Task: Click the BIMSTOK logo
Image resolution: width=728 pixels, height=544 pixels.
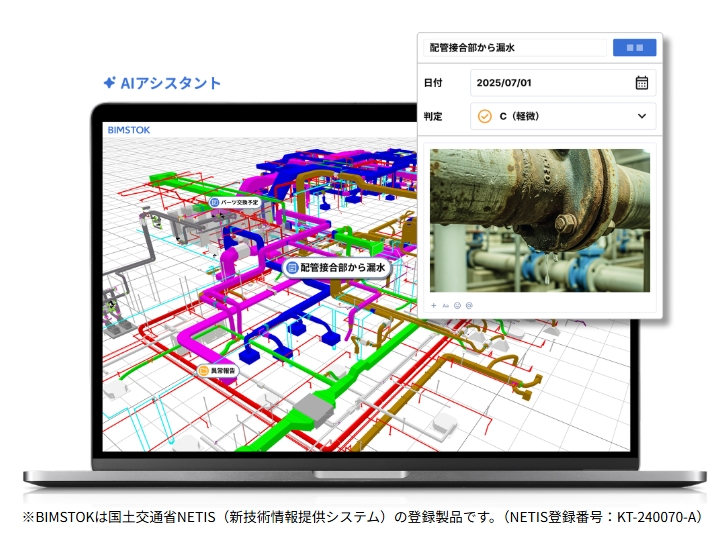Action: pyautogui.click(x=129, y=130)
